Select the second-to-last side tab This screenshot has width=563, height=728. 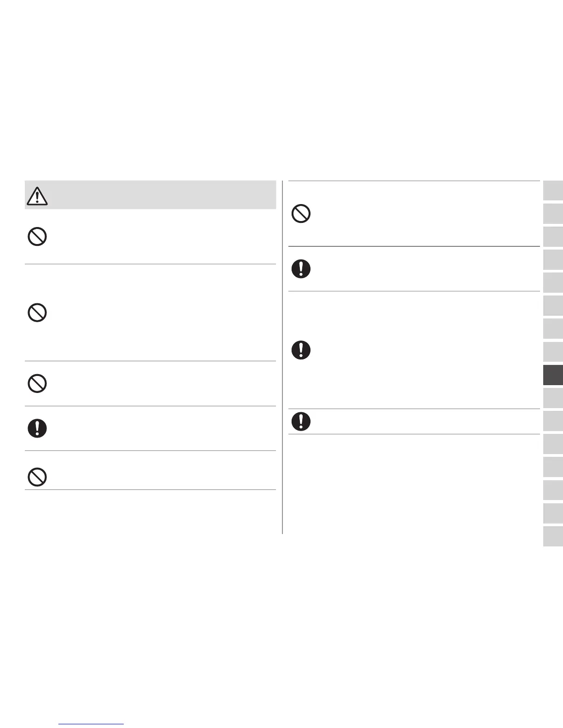553,513
